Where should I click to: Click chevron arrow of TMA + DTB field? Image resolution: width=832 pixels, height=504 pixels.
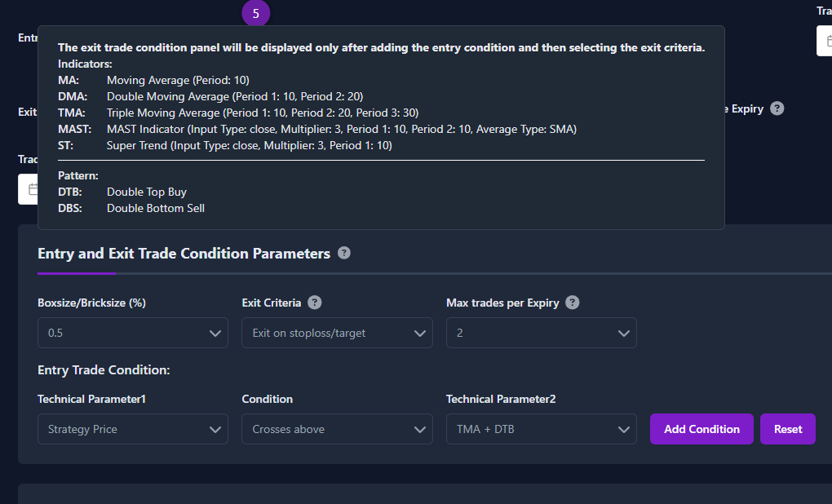pyautogui.click(x=624, y=429)
